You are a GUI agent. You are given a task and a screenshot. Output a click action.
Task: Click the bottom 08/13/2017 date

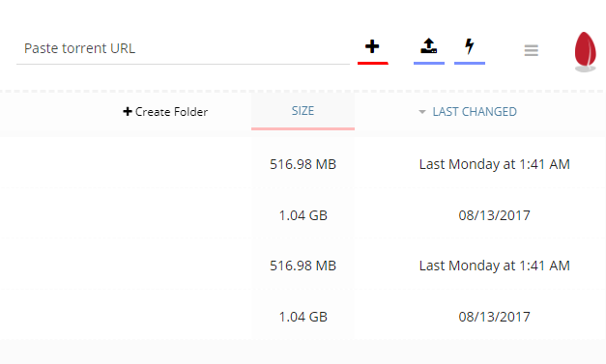pos(494,317)
